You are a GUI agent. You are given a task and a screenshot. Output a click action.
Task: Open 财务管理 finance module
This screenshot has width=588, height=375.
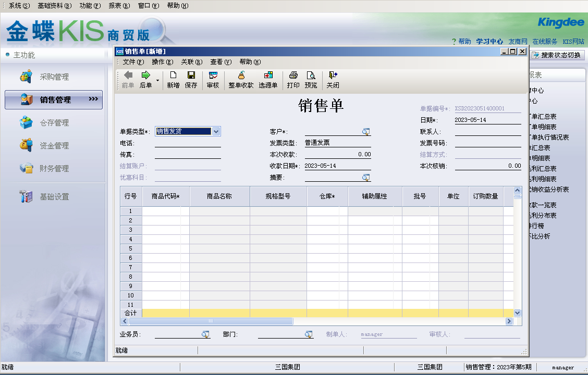coord(54,168)
